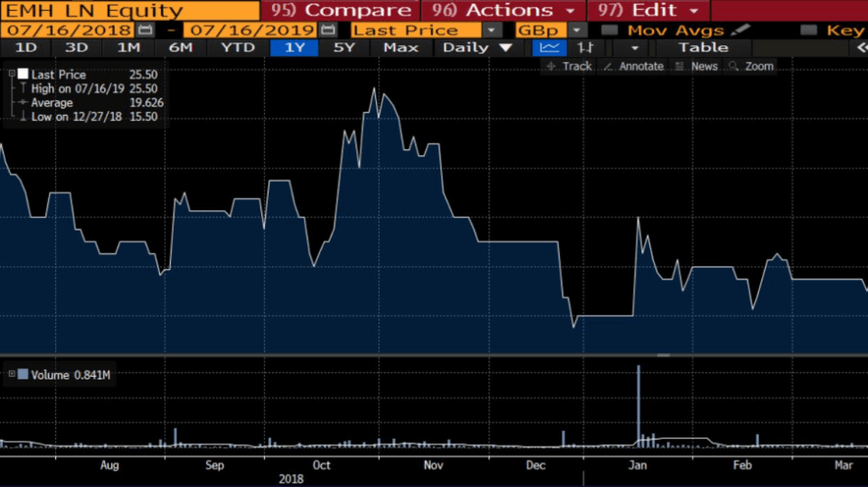Click the January volume spike bar
Viewport: 868px width, 487px height.
point(638,406)
